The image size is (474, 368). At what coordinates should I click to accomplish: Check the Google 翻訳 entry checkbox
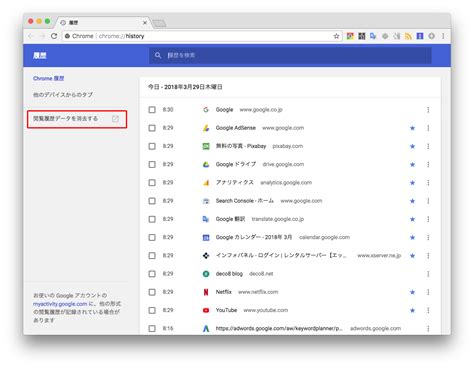tap(152, 219)
